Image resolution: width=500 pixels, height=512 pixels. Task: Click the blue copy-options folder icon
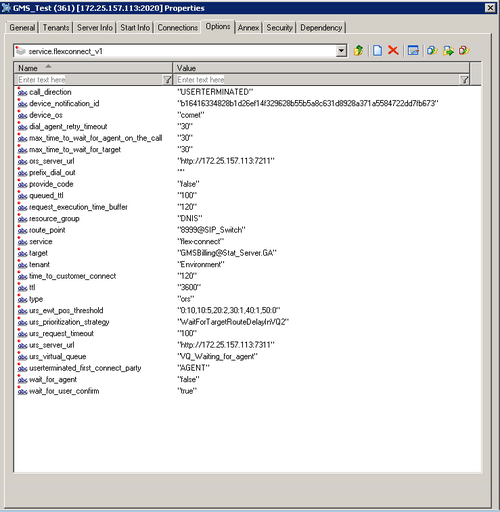pyautogui.click(x=432, y=51)
